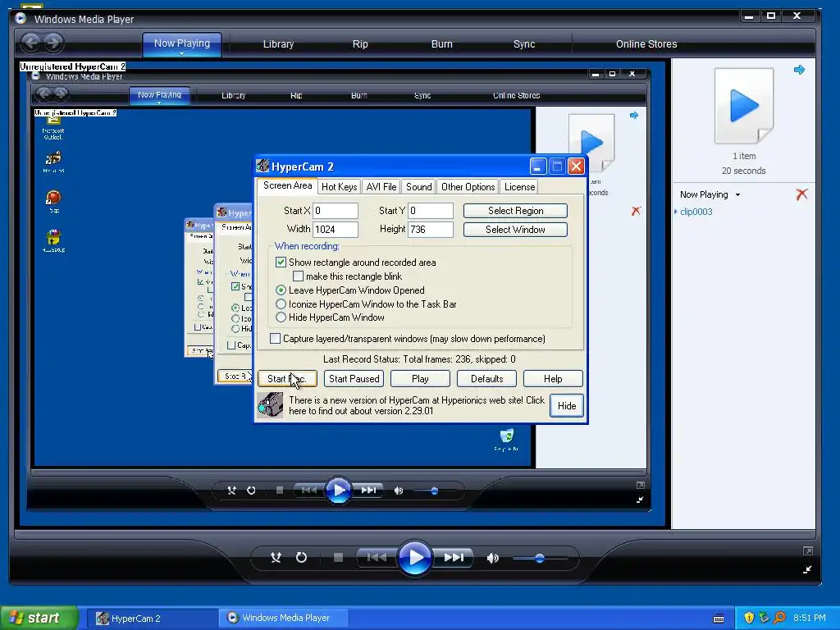This screenshot has height=630, width=840.
Task: Clear the list pane with the red X
Action: 801,194
